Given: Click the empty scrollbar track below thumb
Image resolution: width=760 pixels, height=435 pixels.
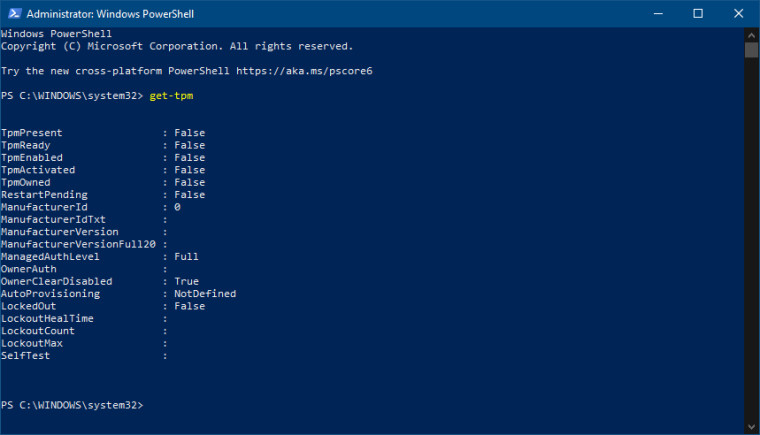Looking at the screenshot, I should point(751,250).
